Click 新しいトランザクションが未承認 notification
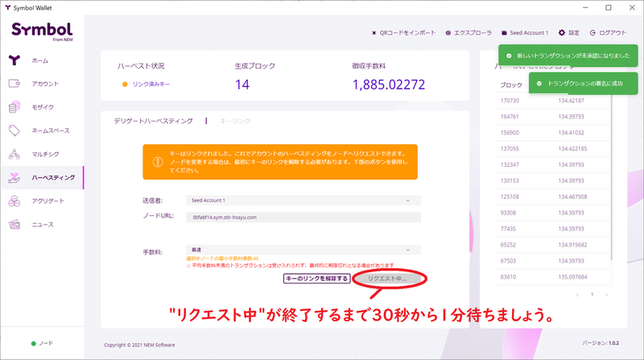This screenshot has width=644, height=360. [568, 56]
